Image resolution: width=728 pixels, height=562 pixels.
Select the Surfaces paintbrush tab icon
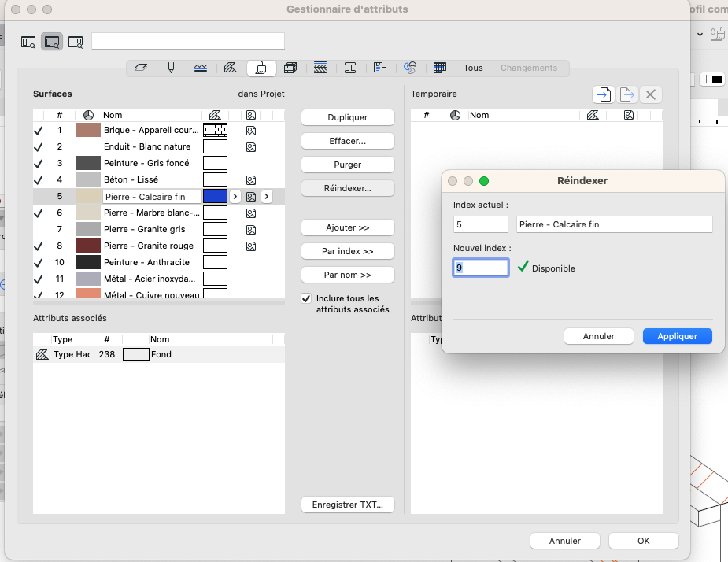[x=261, y=68]
